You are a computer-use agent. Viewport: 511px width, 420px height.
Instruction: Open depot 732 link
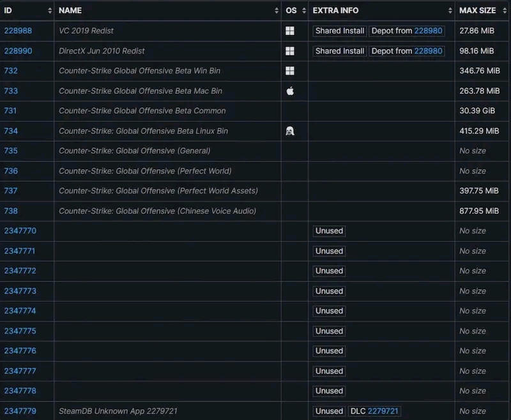[11, 71]
